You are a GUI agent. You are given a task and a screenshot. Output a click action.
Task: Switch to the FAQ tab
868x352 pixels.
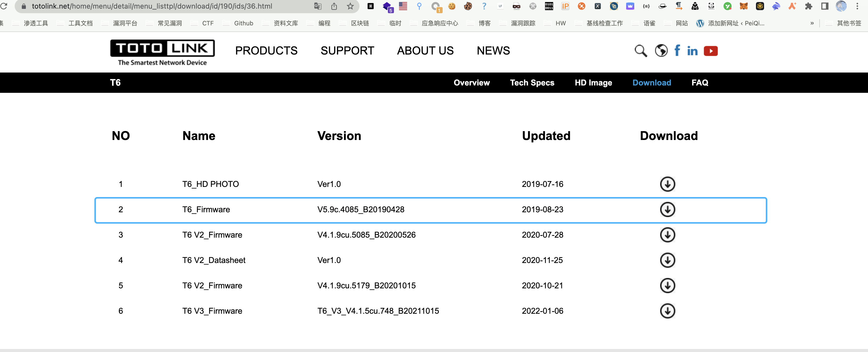pos(699,83)
